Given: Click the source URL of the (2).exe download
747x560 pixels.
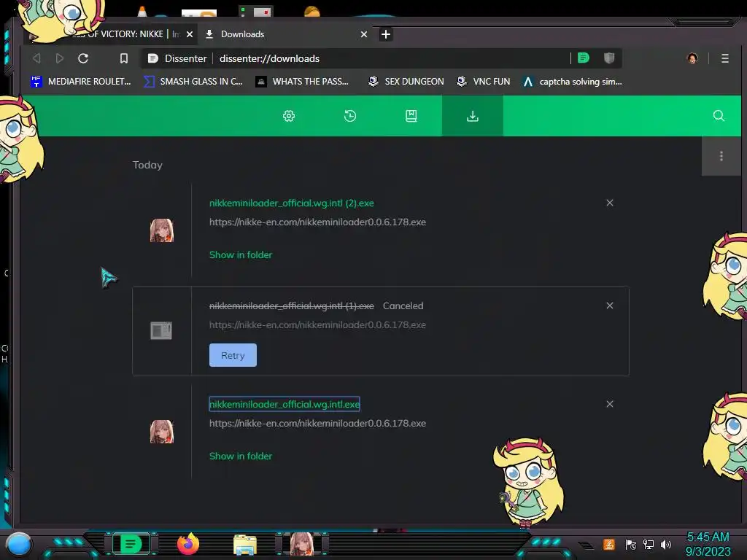Looking at the screenshot, I should coord(318,222).
